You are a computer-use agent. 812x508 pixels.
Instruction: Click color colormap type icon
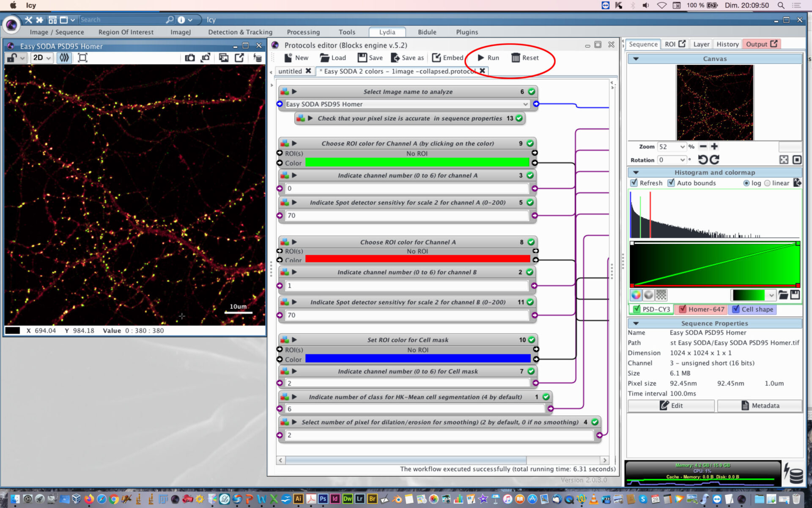coord(636,295)
